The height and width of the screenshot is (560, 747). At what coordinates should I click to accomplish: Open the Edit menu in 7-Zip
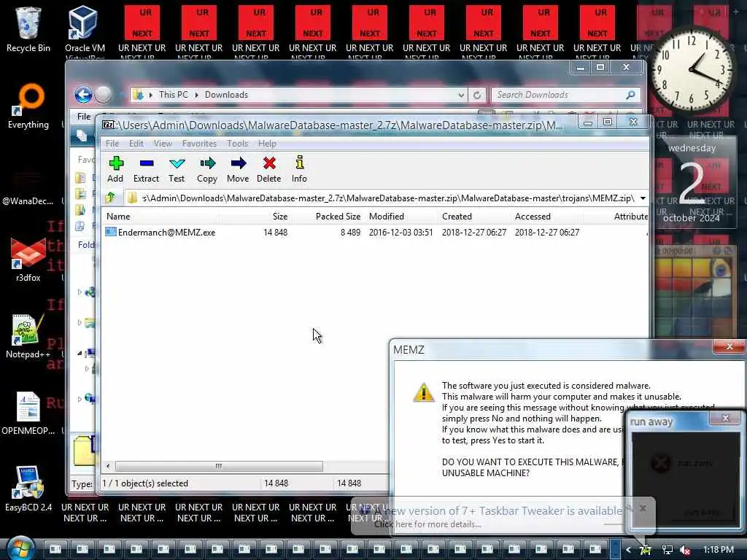coord(136,144)
